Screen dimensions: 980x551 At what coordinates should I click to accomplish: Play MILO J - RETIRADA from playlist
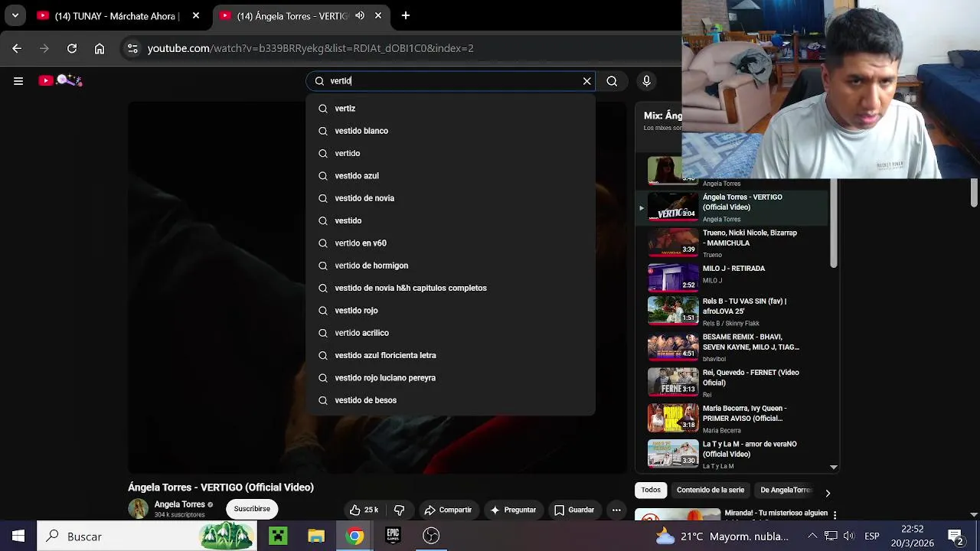click(732, 276)
